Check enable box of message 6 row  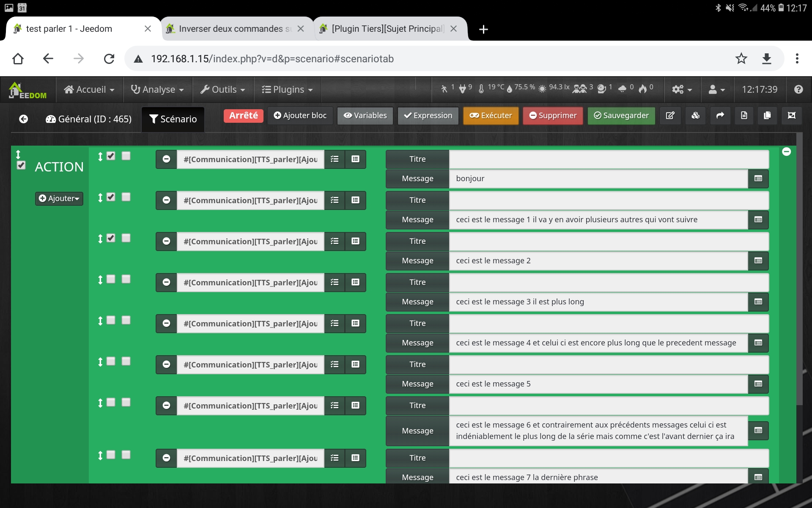tap(111, 402)
